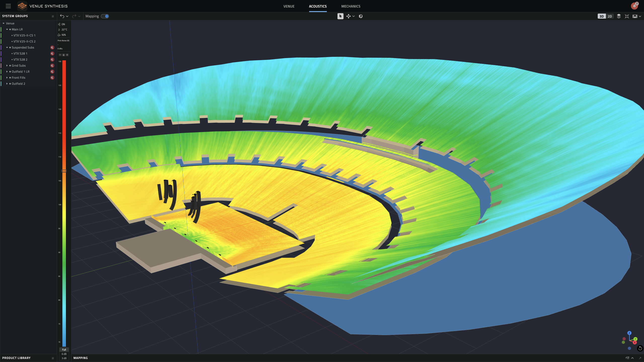Open the hamburger main menu
644x362 pixels.
click(8, 6)
